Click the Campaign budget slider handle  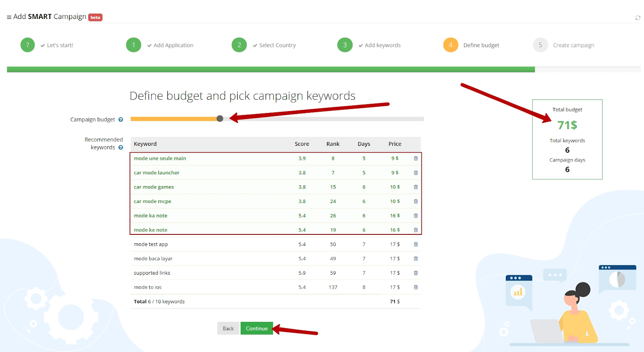[220, 119]
